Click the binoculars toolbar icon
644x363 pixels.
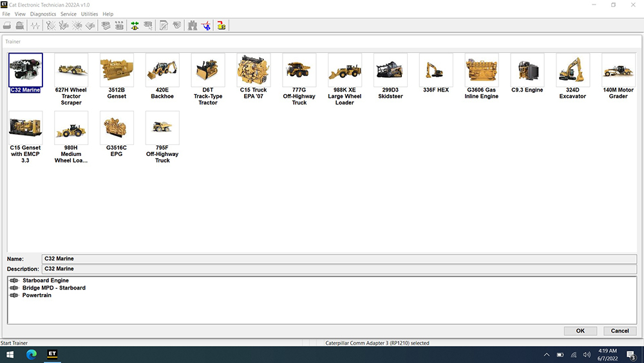pos(192,26)
